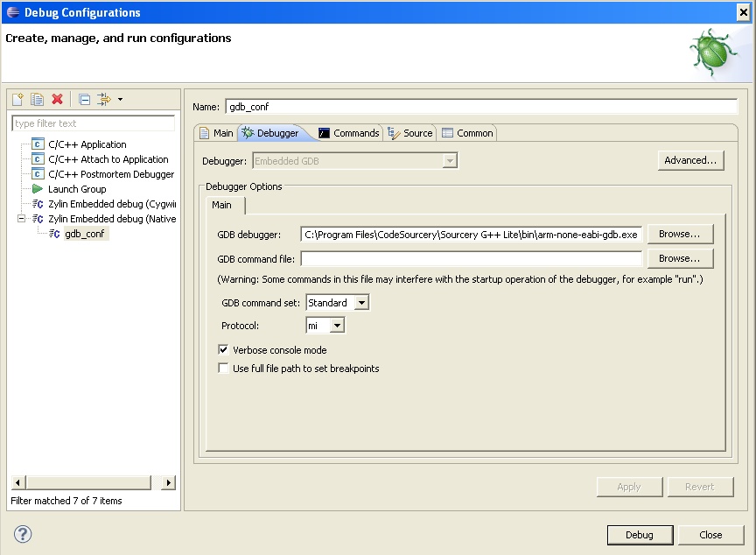Open the Common tab
The width and height of the screenshot is (756, 555).
click(467, 133)
